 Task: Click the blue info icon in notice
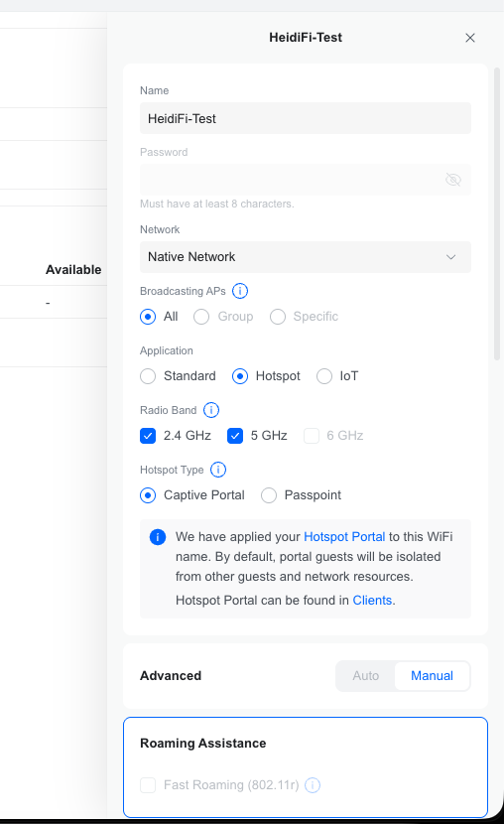pos(158,536)
